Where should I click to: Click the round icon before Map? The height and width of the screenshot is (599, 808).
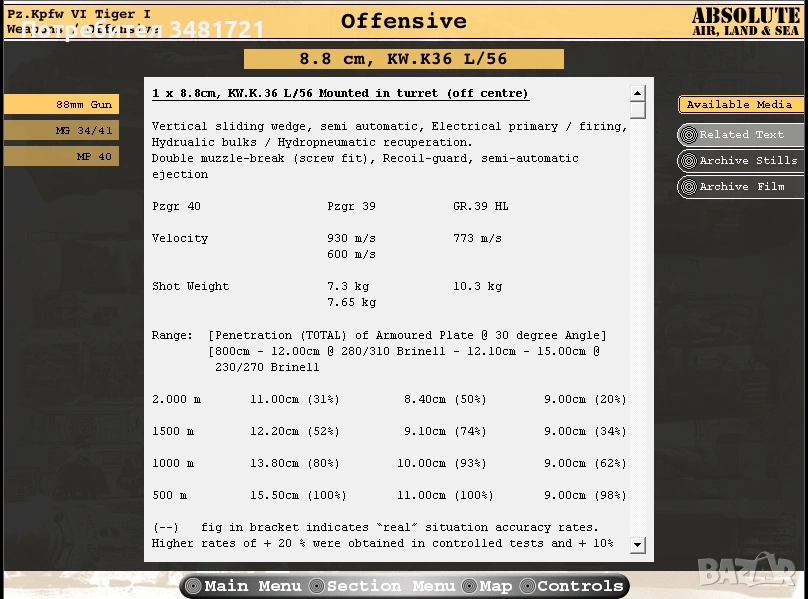pyautogui.click(x=469, y=586)
